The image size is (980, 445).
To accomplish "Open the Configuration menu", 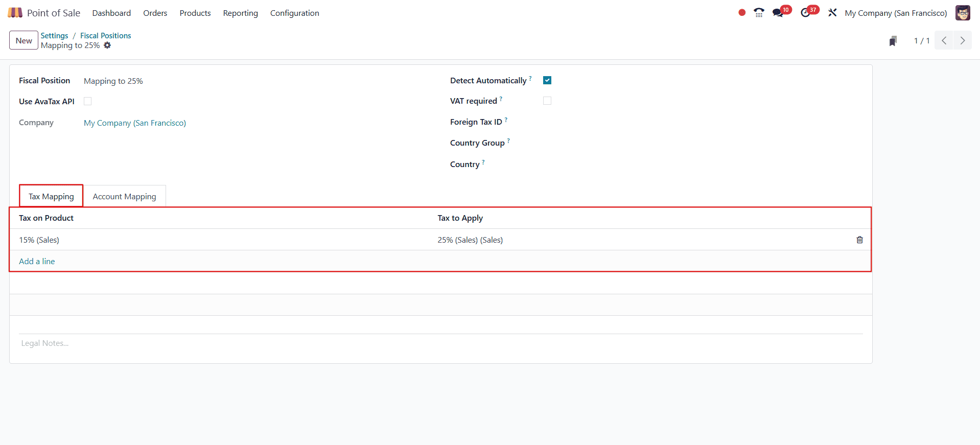I will point(295,13).
